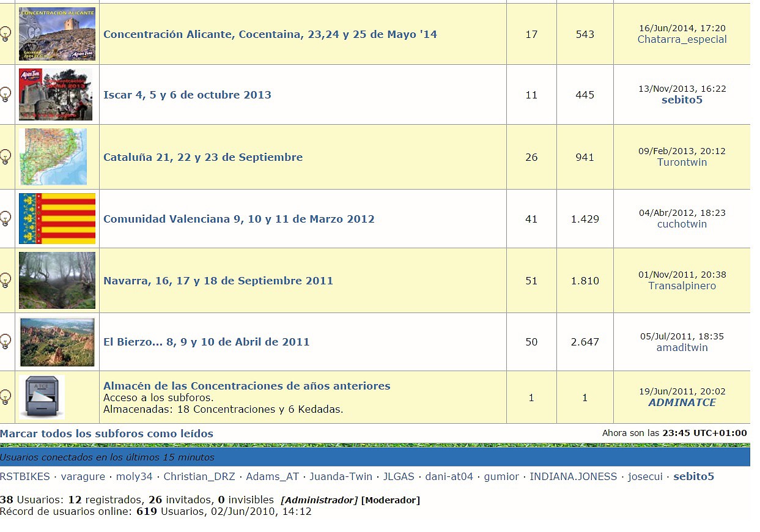Open the Valencian flag thumbnail

click(57, 218)
